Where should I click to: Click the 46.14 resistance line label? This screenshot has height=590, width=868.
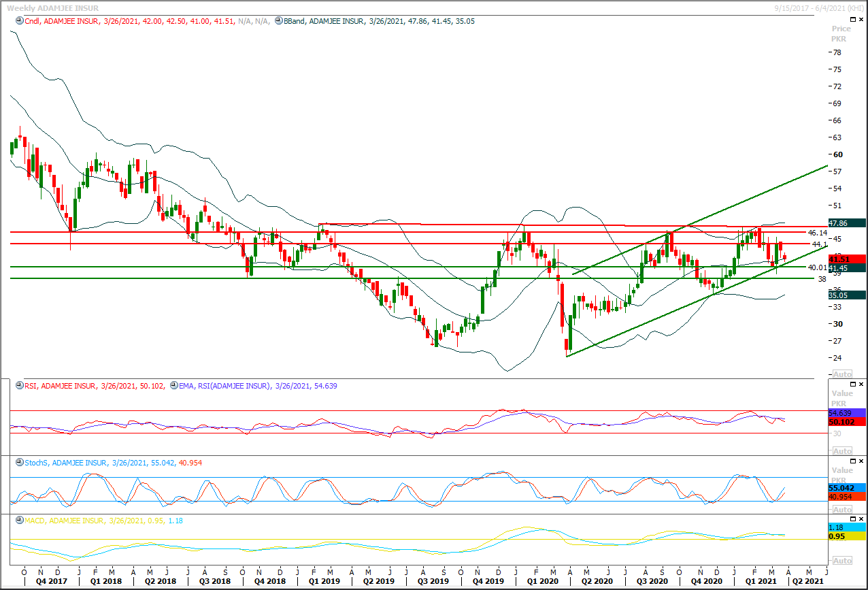[816, 233]
